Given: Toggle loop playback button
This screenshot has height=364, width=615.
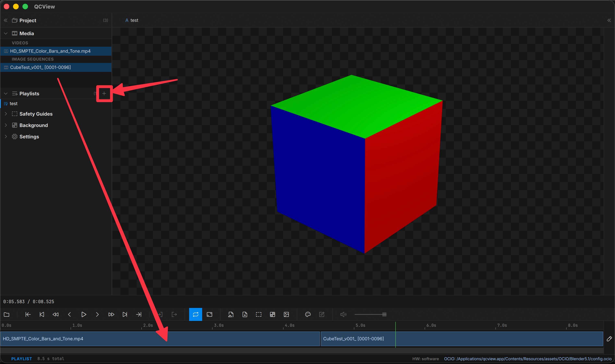Looking at the screenshot, I should click(x=196, y=314).
